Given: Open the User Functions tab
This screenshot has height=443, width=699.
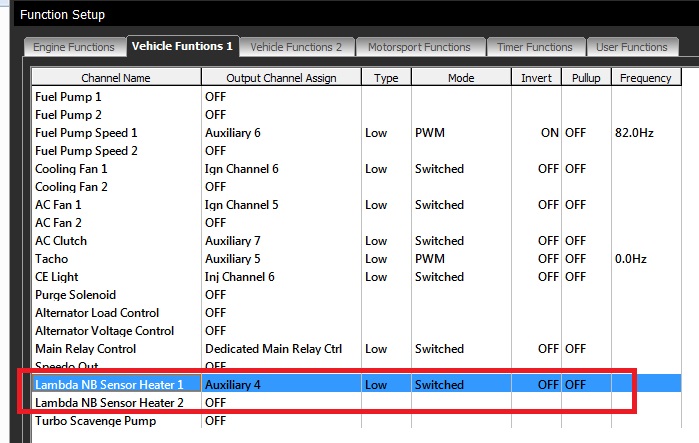Looking at the screenshot, I should coord(631,47).
